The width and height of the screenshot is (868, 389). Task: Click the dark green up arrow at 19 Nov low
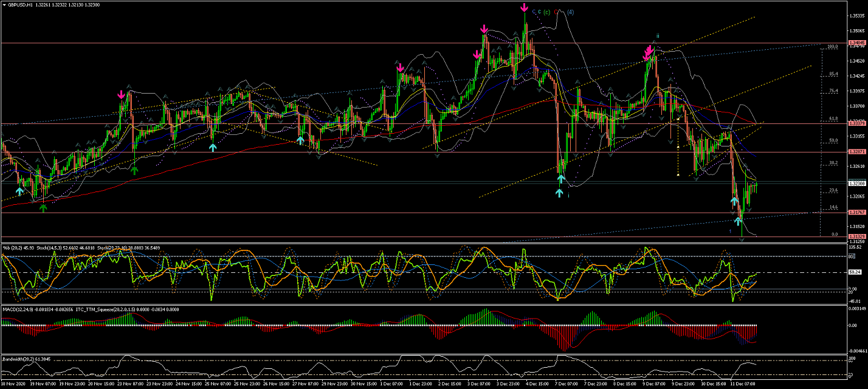click(43, 208)
